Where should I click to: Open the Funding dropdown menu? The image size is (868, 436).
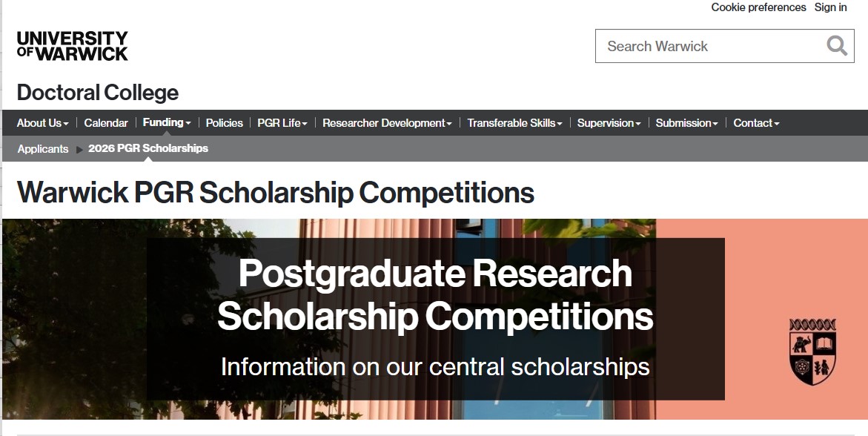coord(167,123)
